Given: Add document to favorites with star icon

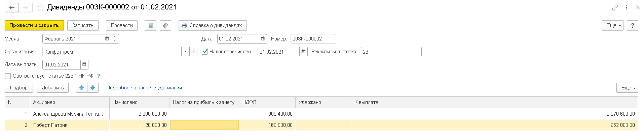Looking at the screenshot, I should tap(40, 7).
